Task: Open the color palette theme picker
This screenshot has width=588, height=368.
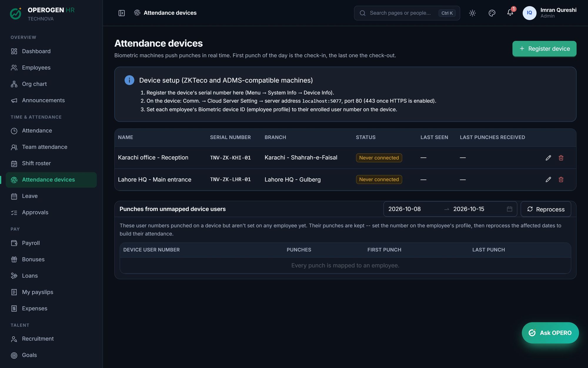Action: click(492, 13)
